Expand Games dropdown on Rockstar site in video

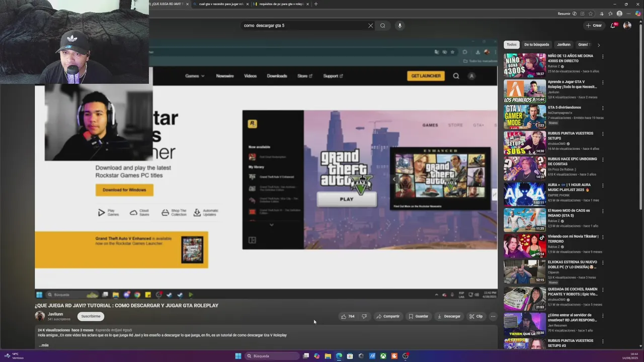(x=194, y=76)
